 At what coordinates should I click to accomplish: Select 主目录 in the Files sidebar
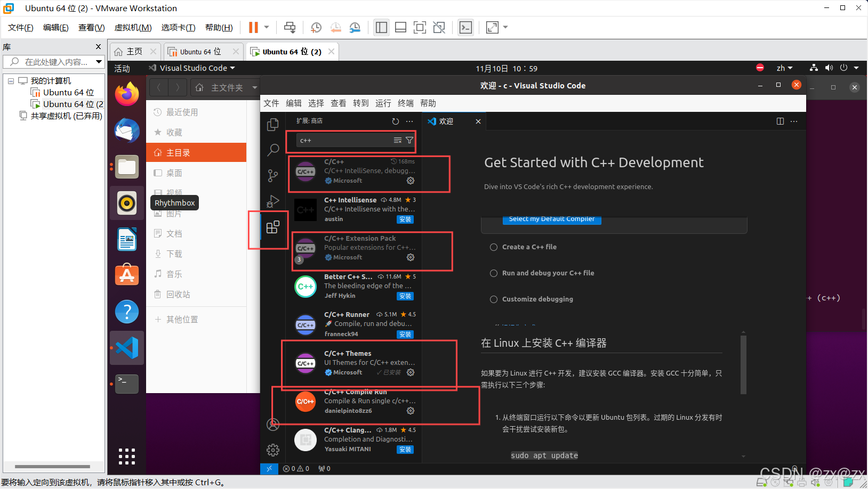click(196, 153)
